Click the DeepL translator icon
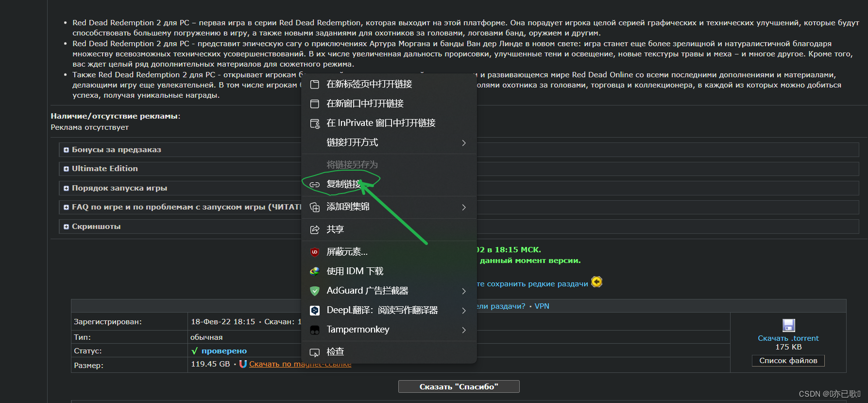The width and height of the screenshot is (868, 403). point(315,310)
